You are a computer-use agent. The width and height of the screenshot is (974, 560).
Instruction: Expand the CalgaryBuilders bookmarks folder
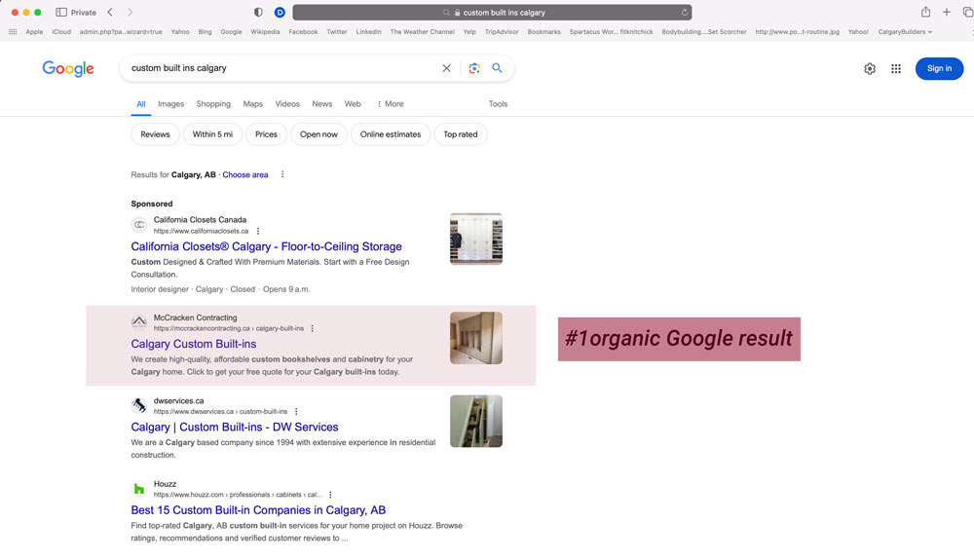905,32
